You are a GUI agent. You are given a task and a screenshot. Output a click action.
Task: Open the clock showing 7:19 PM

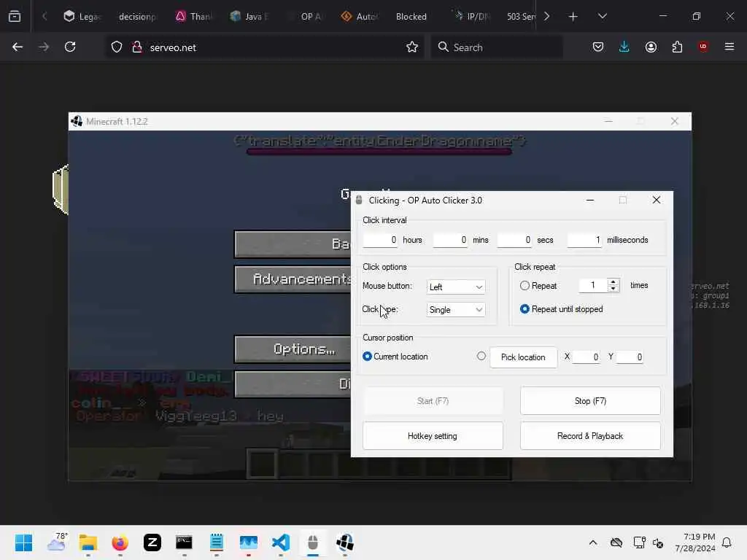click(695, 542)
